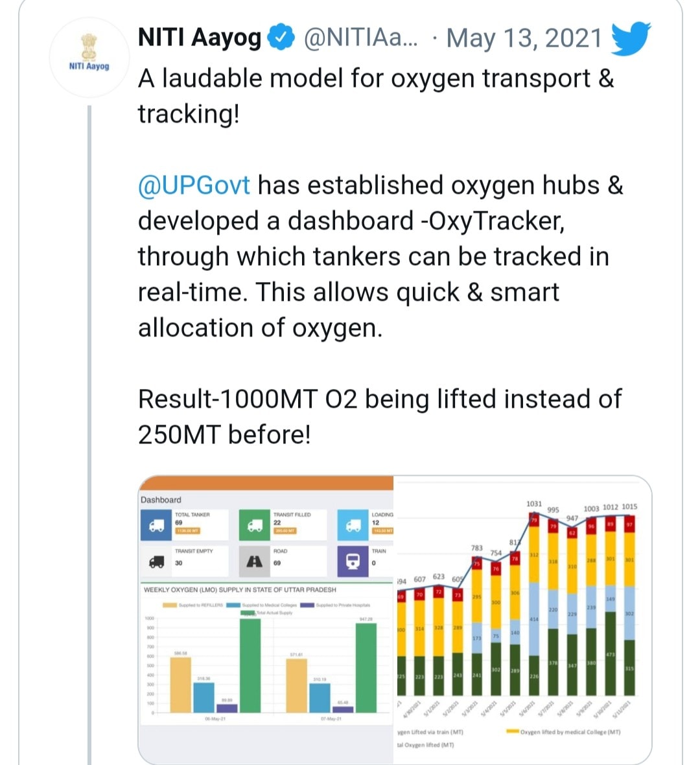700x765 pixels.
Task: Open the @UPGovt mention link
Action: (x=194, y=185)
